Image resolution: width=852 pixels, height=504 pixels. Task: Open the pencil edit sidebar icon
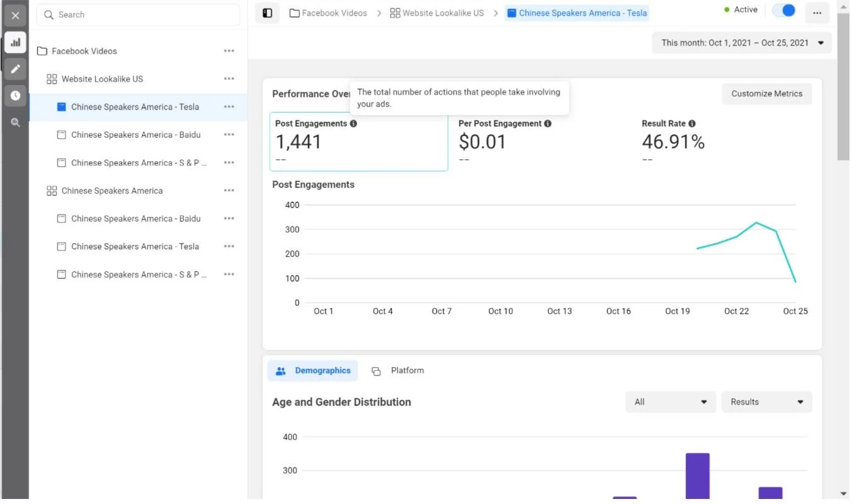15,69
